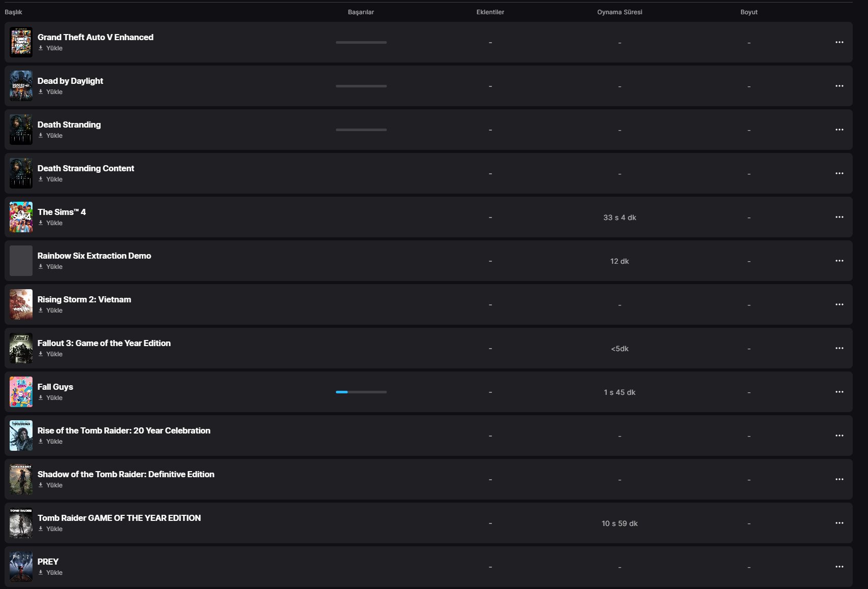
Task: Click Yükle under Fallout 3: Game of the Year Edition
Action: point(54,354)
